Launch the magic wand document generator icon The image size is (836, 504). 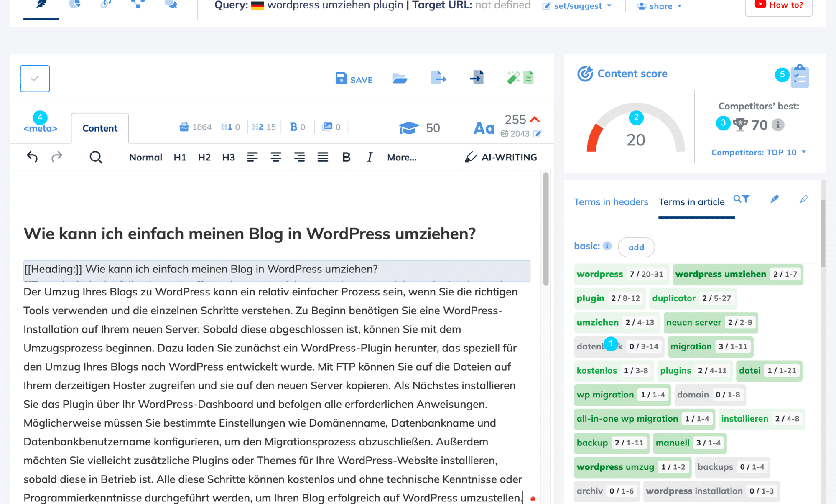point(520,78)
